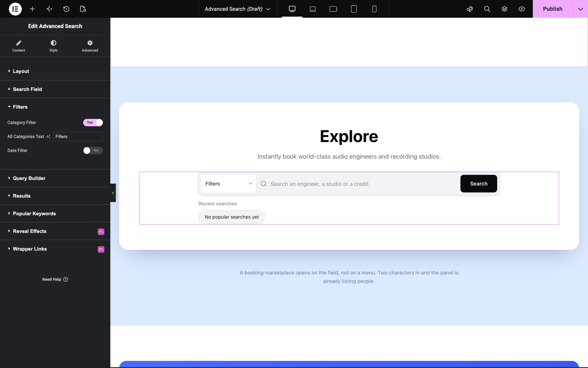Expand the Search Field section
This screenshot has height=368, width=588.
point(55,89)
